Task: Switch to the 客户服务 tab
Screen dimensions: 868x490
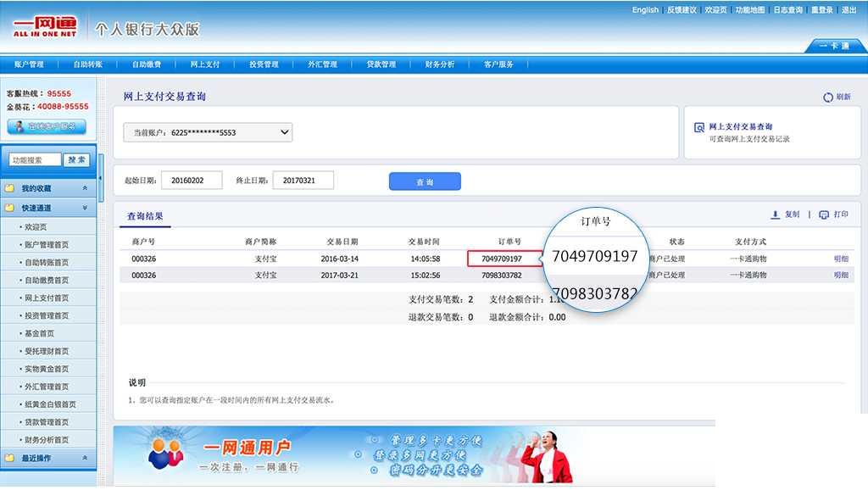Action: coord(498,63)
